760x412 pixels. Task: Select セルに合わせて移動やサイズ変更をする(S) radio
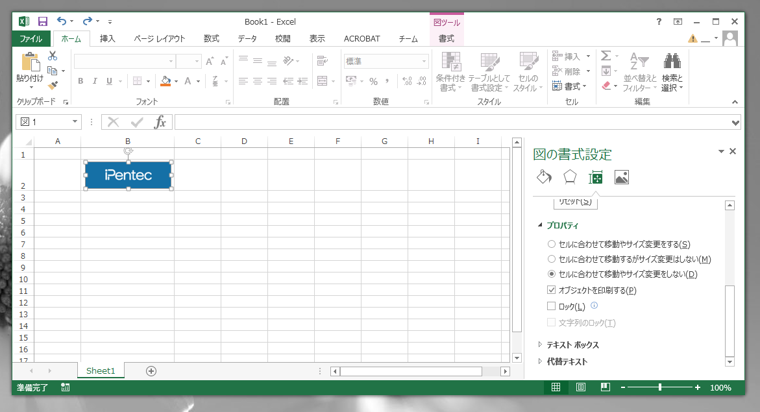(551, 244)
